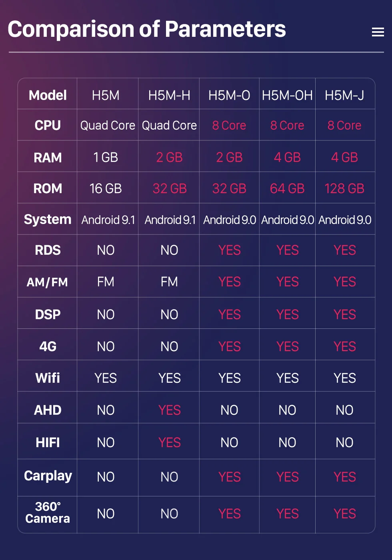Screen dimensions: 392x560
Task: Choose the H5M-J model header
Action: [x=344, y=96]
